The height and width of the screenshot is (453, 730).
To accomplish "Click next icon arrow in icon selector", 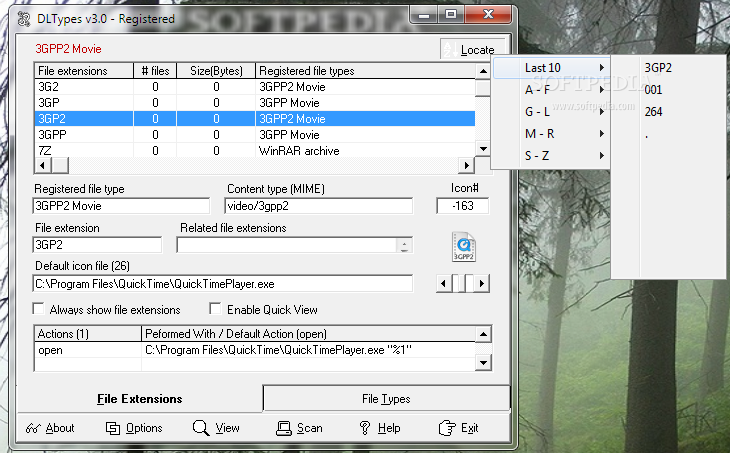I will click(x=482, y=283).
